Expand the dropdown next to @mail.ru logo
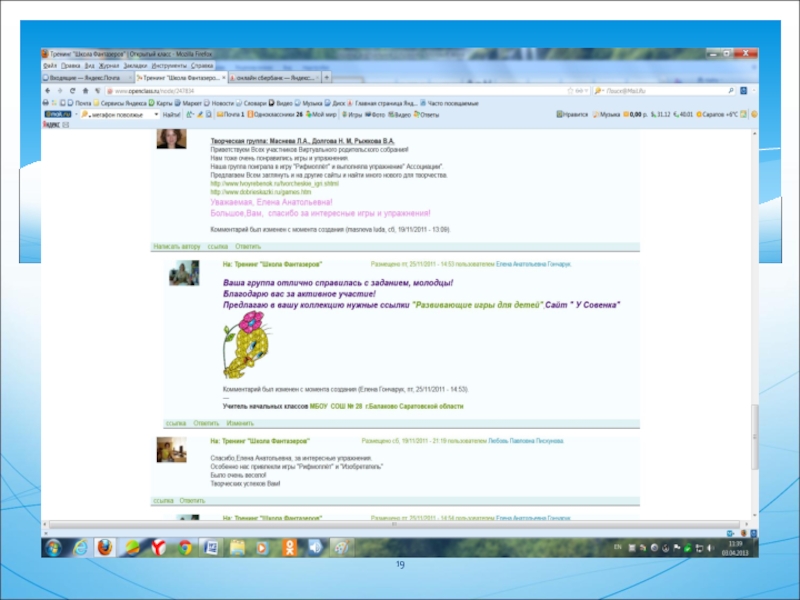The width and height of the screenshot is (800, 600). point(77,115)
